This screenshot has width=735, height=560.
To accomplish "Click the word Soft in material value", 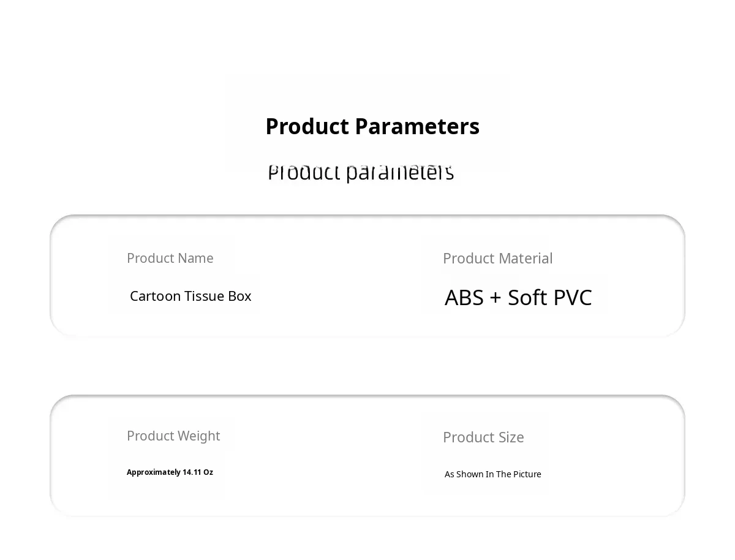I will click(527, 298).
